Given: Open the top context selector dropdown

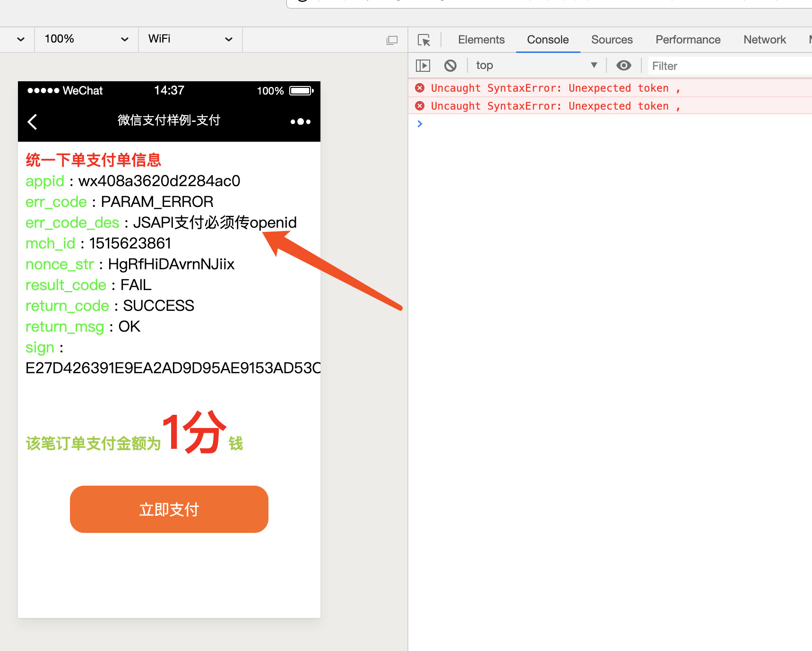Looking at the screenshot, I should [x=536, y=66].
